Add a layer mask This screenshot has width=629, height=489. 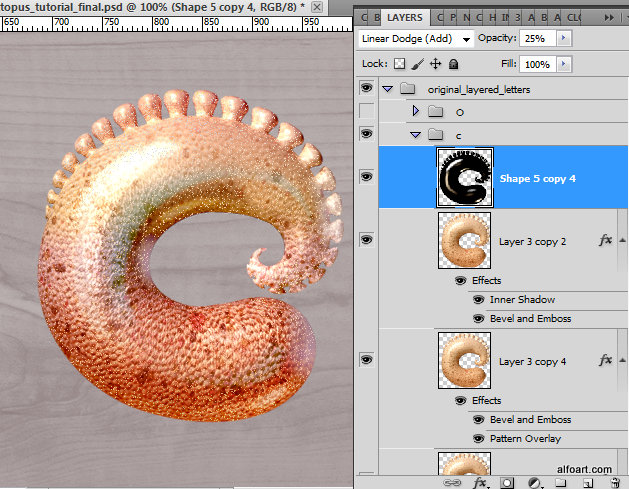pos(507,483)
